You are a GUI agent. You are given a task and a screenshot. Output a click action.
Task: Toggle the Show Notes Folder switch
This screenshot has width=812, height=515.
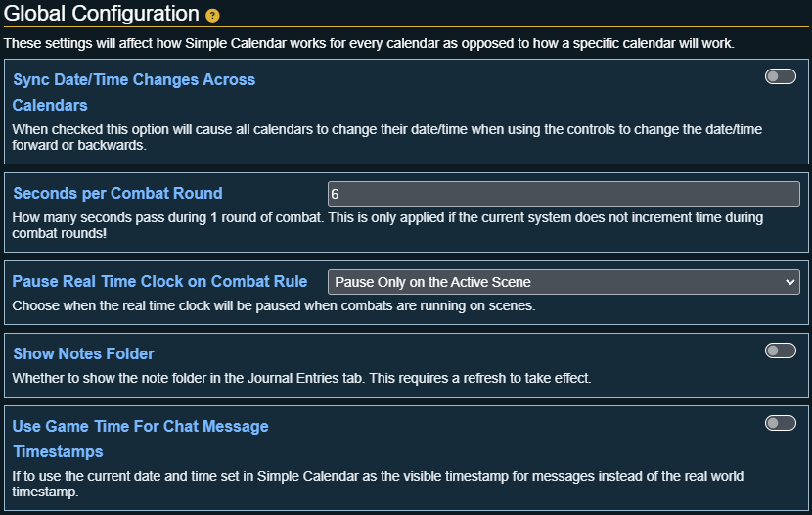point(780,351)
